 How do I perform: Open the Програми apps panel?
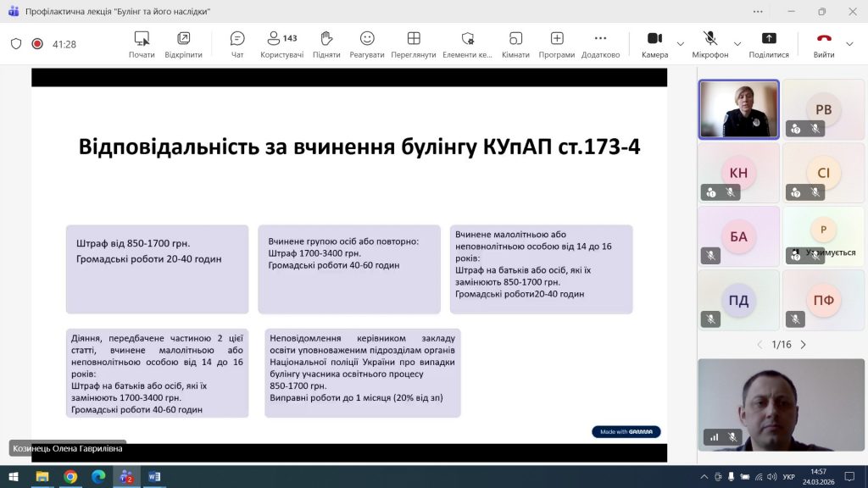557,44
